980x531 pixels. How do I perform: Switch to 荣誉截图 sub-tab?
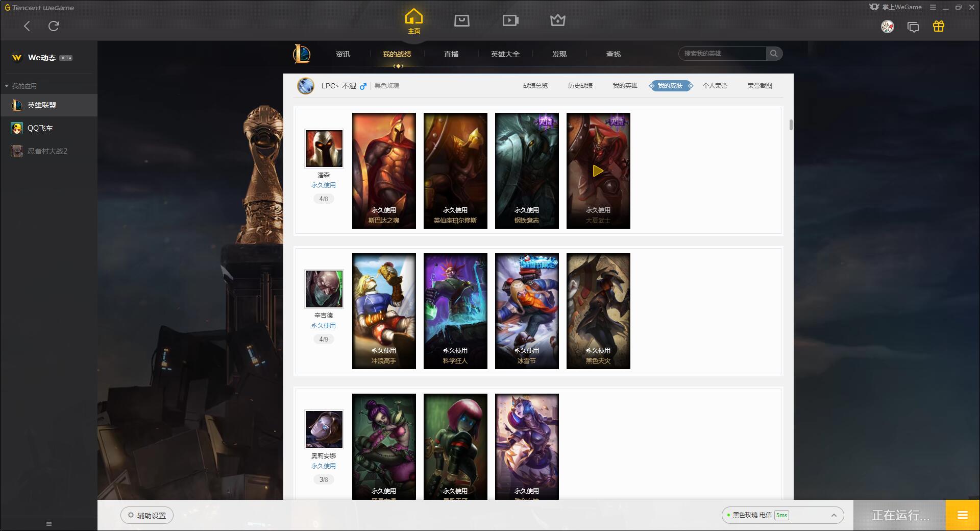[760, 86]
